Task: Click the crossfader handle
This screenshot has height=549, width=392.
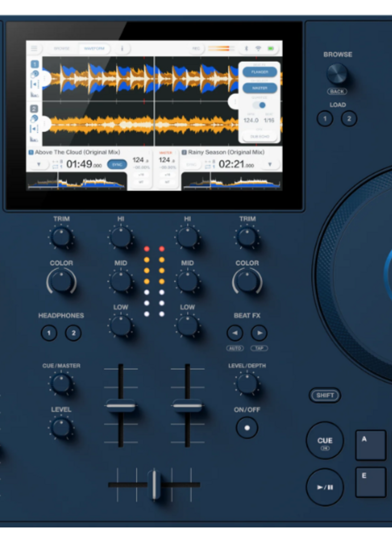Action: pos(154,484)
